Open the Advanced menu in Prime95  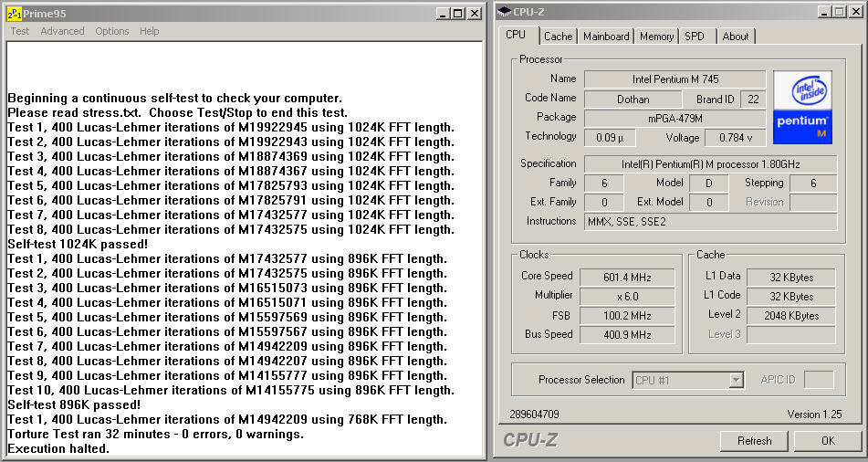[62, 31]
